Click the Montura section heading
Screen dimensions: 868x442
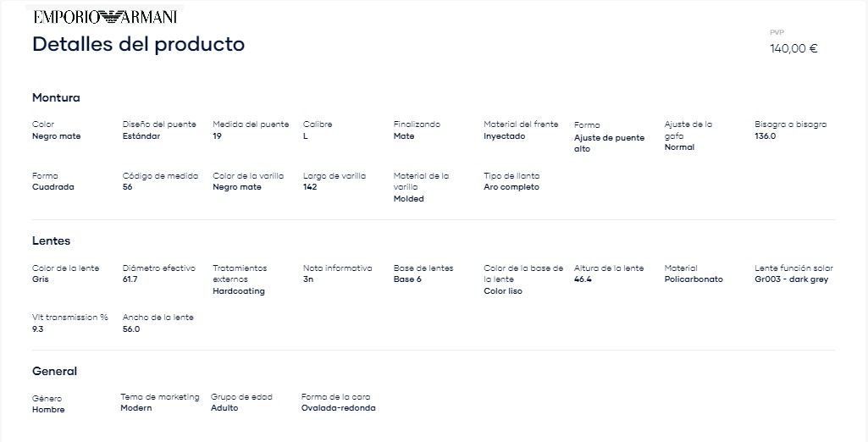point(56,98)
